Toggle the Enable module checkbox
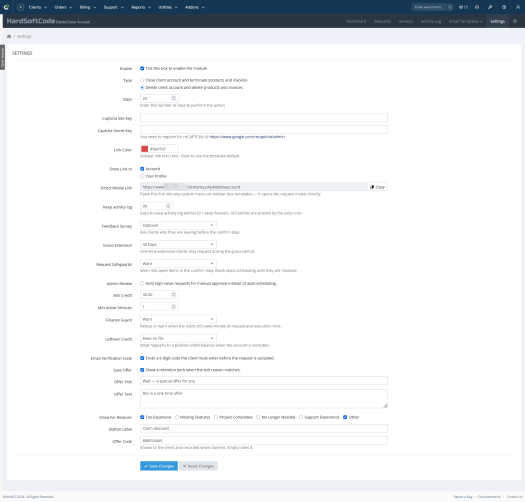This screenshot has width=525, height=502. [142, 68]
